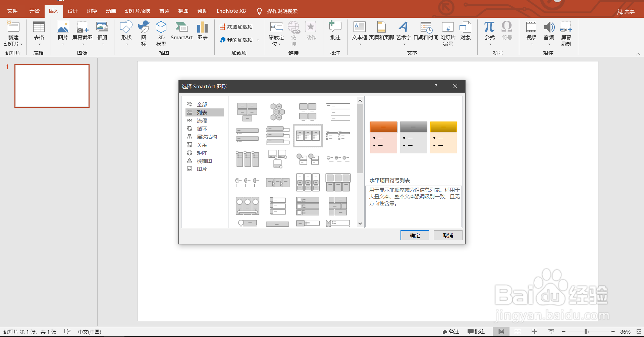The image size is (644, 337).
Task: Fit slide to current window
Action: click(639, 332)
